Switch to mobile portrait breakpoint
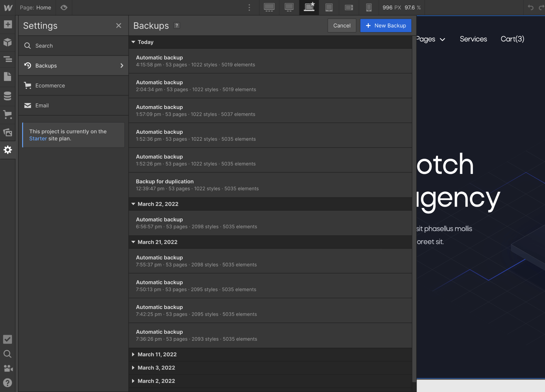This screenshot has width=545, height=392. pos(369,8)
